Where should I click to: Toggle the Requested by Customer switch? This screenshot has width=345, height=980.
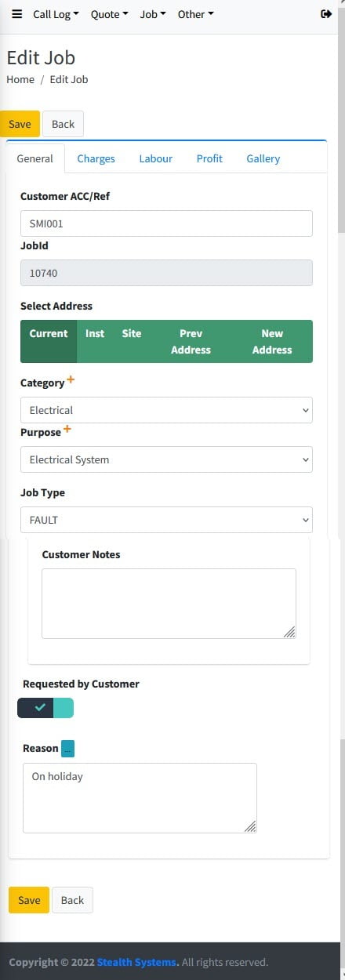45,708
